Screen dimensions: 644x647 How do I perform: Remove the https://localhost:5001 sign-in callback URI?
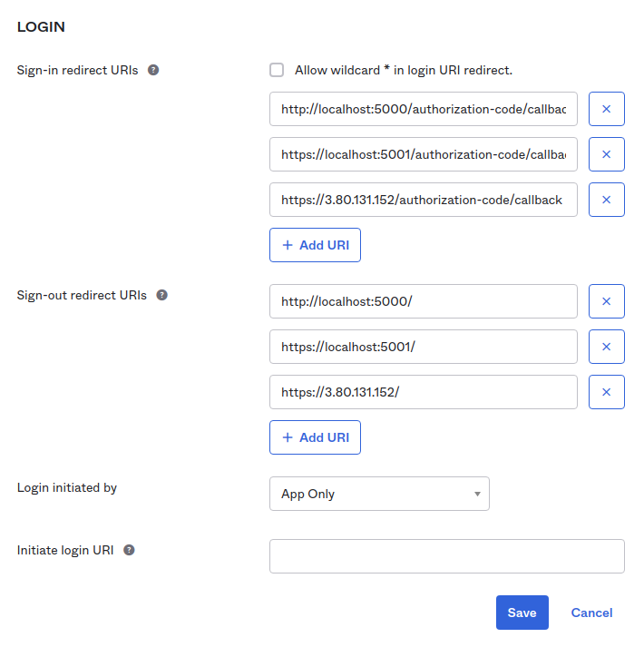606,154
